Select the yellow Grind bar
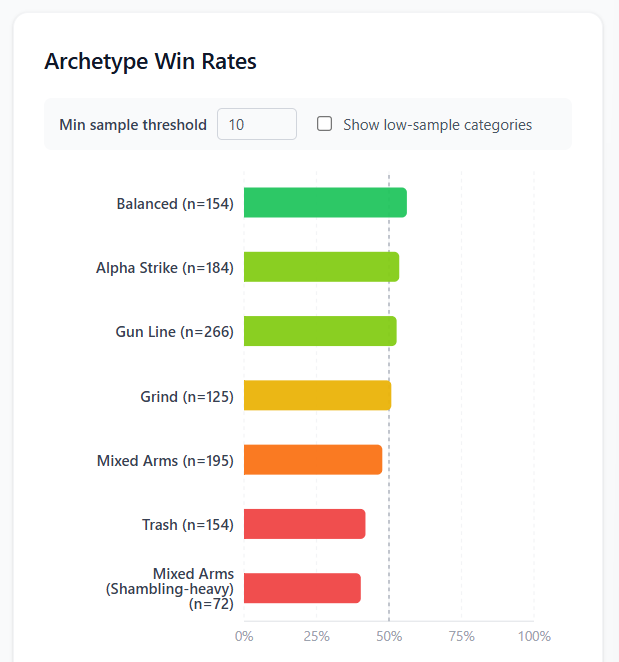Screen dimensions: 619x662 click(317, 396)
